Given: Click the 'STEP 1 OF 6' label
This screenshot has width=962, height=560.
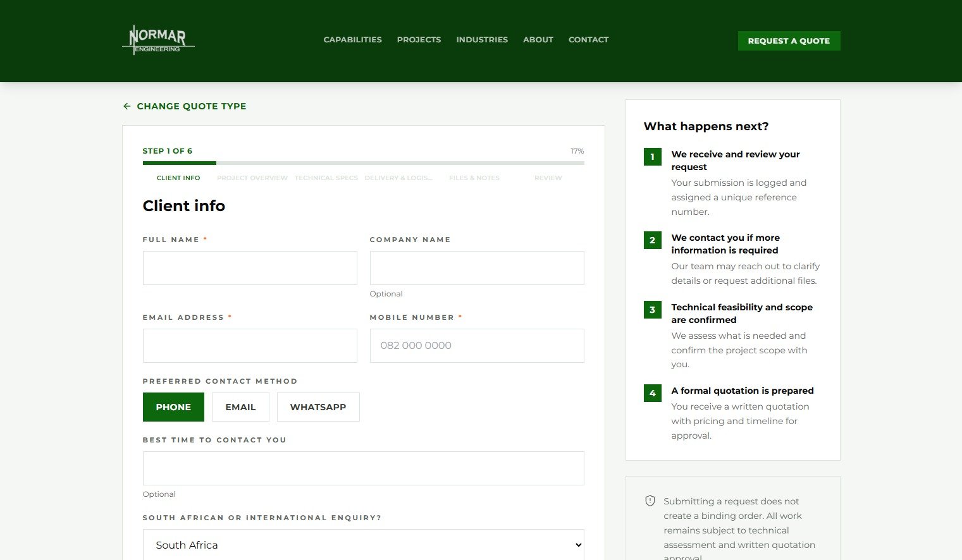Looking at the screenshot, I should click(x=168, y=151).
